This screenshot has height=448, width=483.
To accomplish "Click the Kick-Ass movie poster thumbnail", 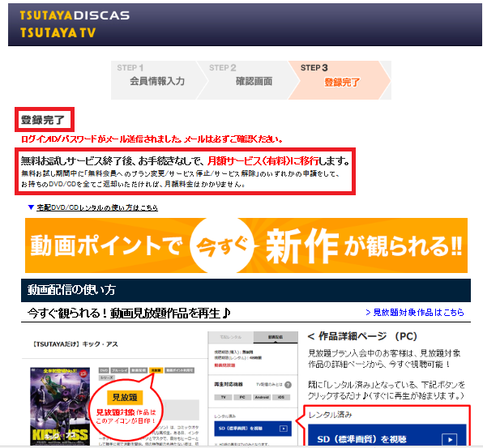I will pyautogui.click(x=60, y=406).
